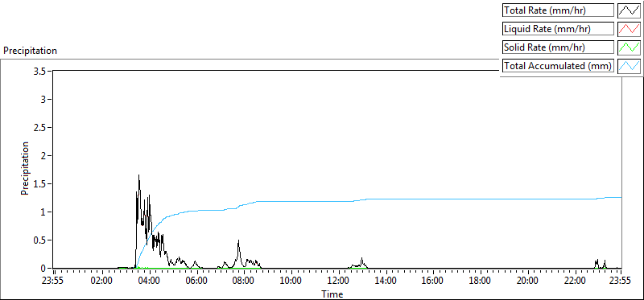Image resolution: width=644 pixels, height=300 pixels.
Task: Click the 3 value on the Y axis
Action: click(43, 99)
